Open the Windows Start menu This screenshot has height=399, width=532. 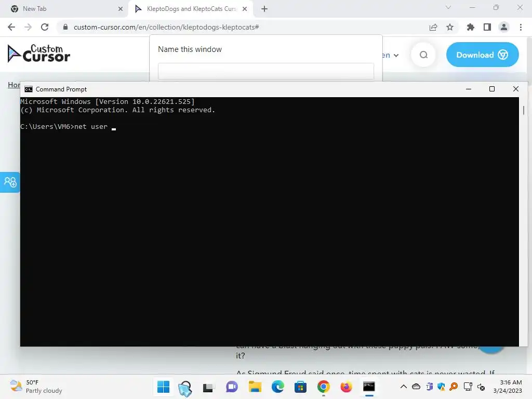coord(163,387)
